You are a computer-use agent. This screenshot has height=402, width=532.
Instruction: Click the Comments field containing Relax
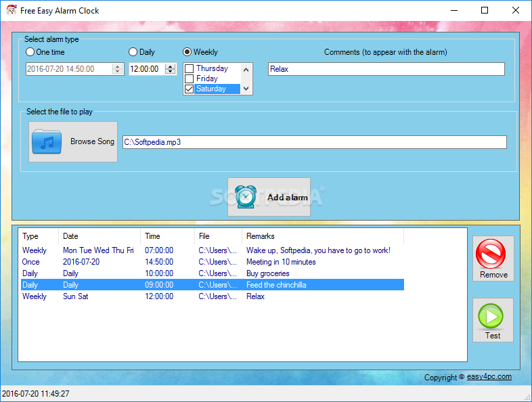tap(386, 69)
